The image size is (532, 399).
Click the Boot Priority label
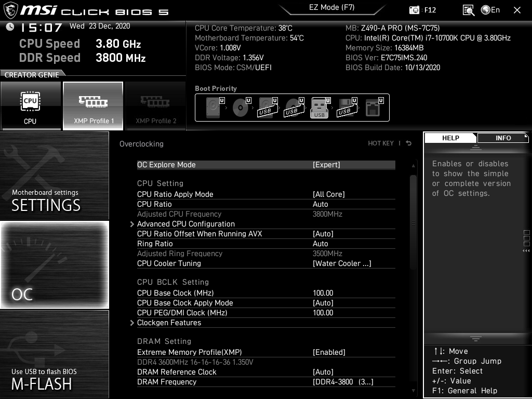(x=216, y=88)
